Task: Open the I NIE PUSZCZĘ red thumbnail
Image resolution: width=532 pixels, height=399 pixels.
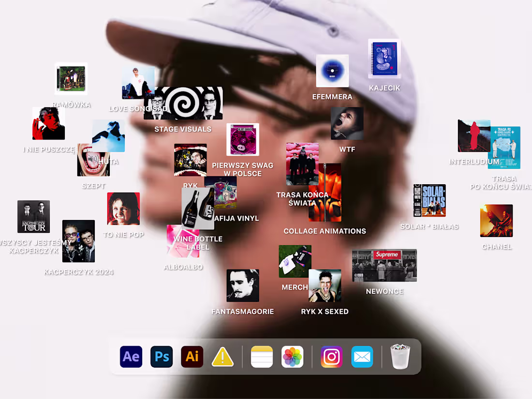Action: click(48, 123)
